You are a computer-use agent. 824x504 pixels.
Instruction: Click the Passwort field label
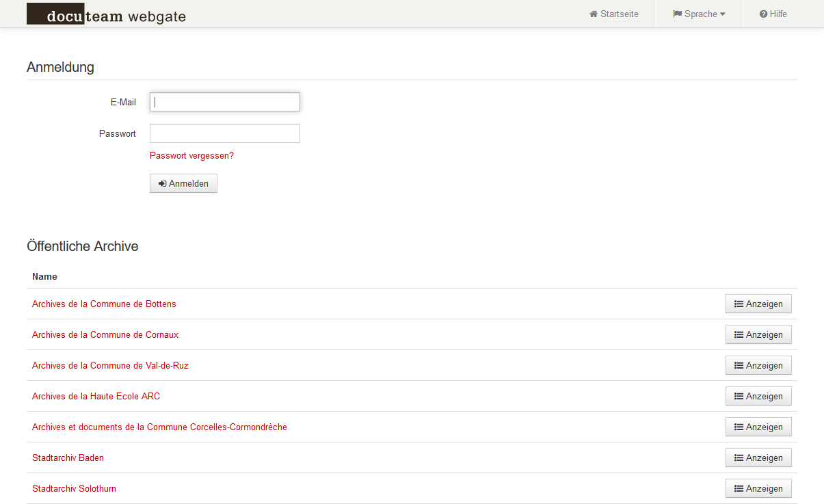coord(118,133)
